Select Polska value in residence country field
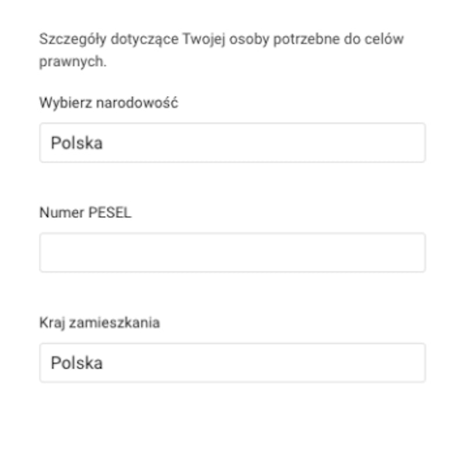Image resolution: width=468 pixels, height=476 pixels. (x=77, y=363)
